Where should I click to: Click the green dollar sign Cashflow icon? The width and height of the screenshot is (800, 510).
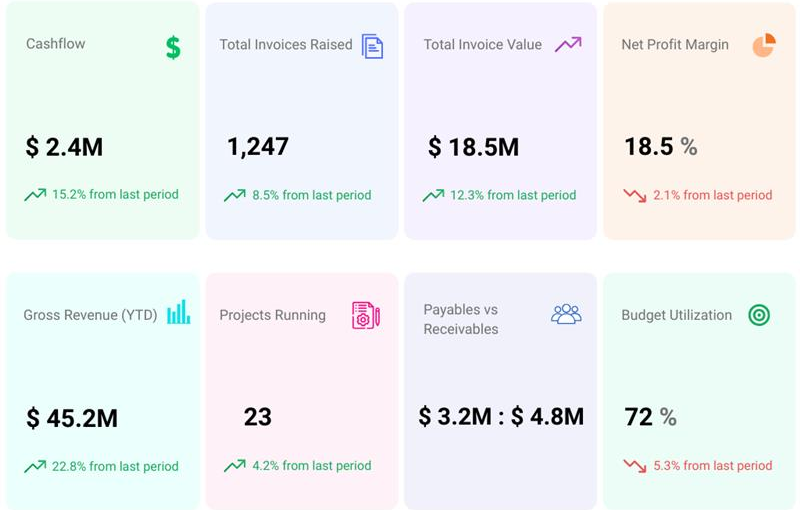tap(173, 47)
